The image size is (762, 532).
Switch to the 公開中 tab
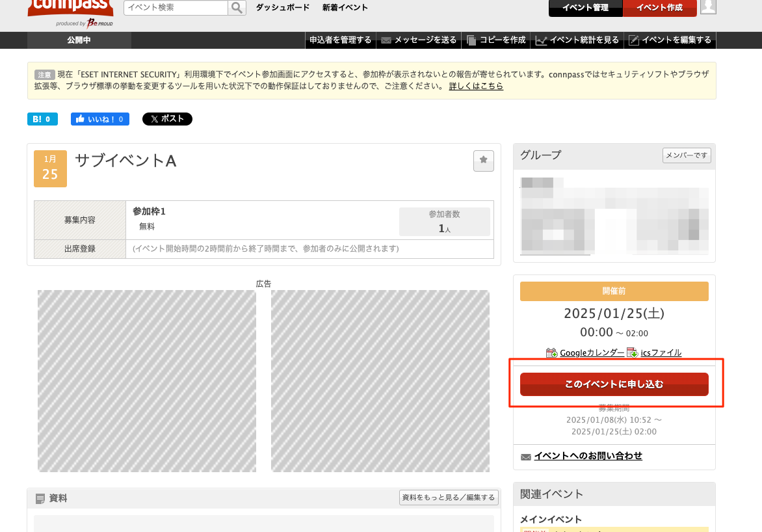(x=79, y=40)
